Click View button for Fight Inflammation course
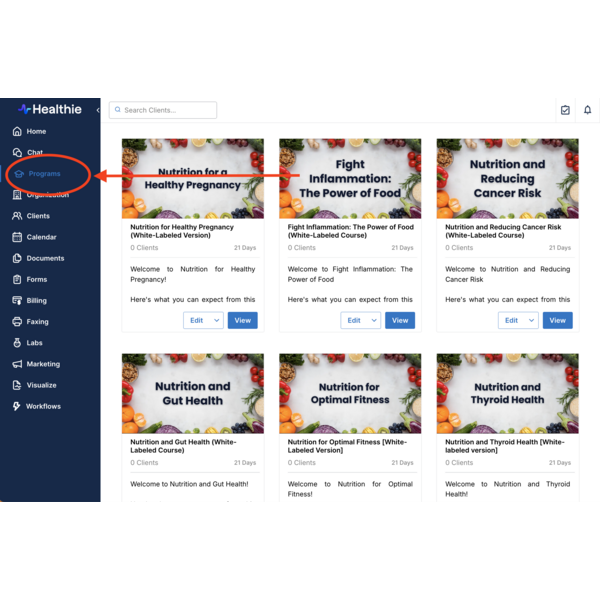This screenshot has width=600, height=600. pos(400,321)
